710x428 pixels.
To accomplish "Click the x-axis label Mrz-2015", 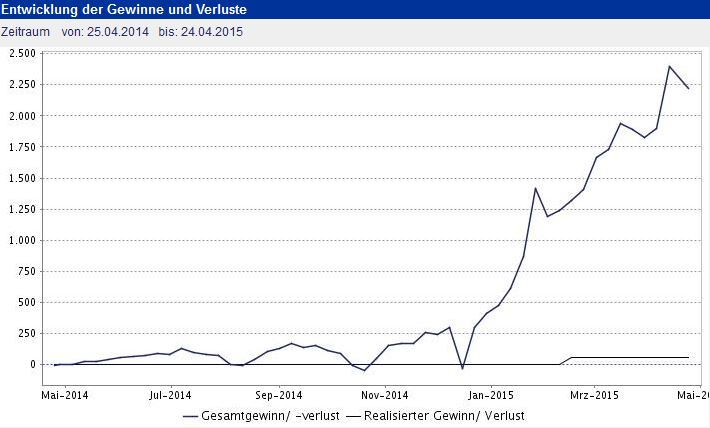I will pyautogui.click(x=594, y=395).
